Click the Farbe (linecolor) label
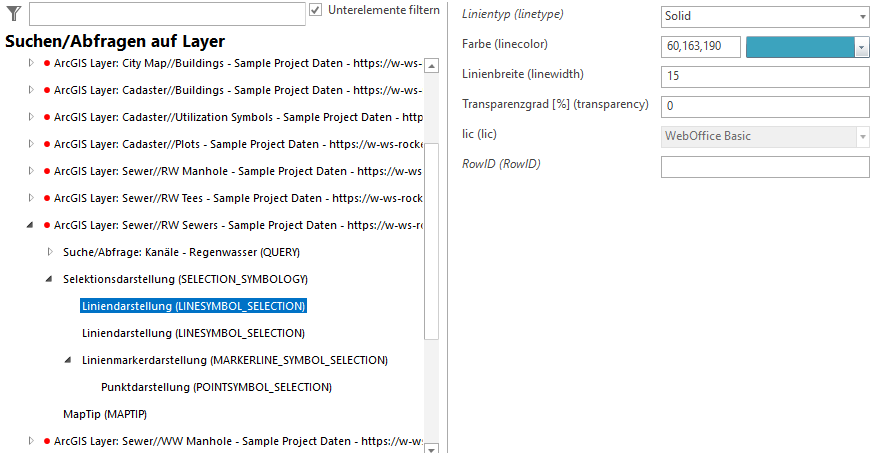The width and height of the screenshot is (874, 453). point(504,44)
